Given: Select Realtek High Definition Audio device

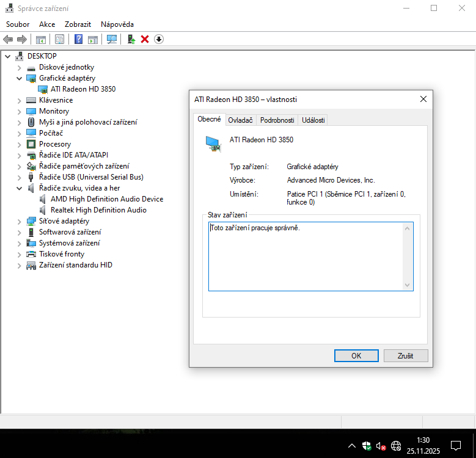Looking at the screenshot, I should 98,210.
